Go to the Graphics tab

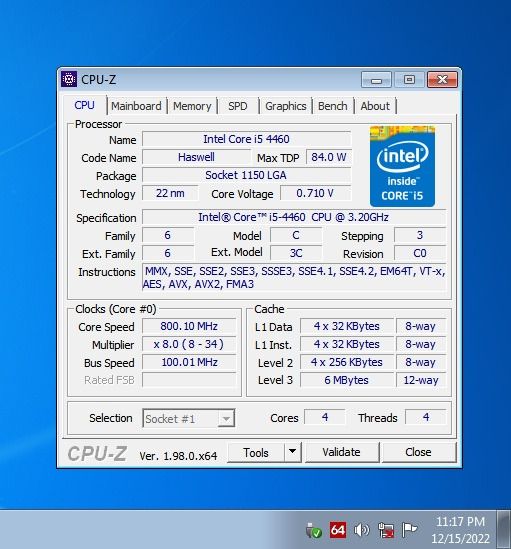[x=285, y=106]
